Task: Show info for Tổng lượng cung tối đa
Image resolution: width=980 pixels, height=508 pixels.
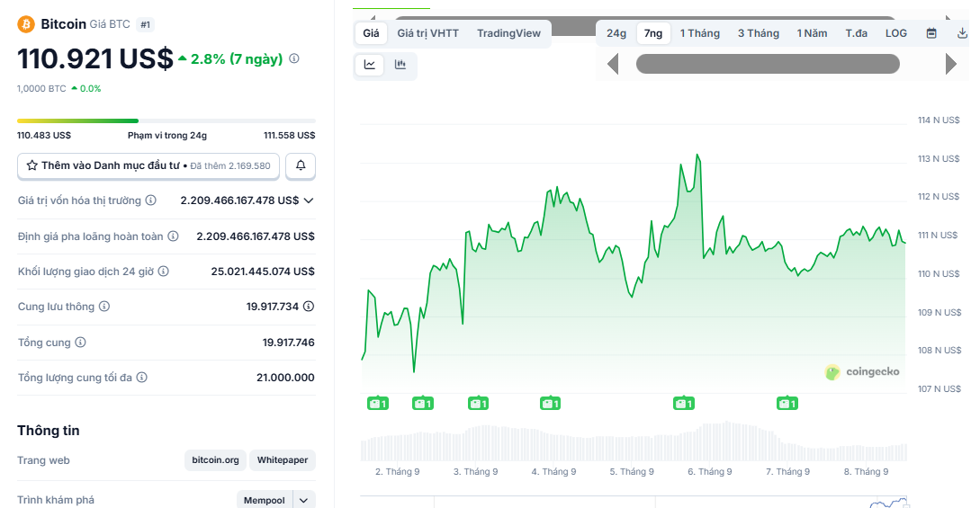Action: [142, 378]
